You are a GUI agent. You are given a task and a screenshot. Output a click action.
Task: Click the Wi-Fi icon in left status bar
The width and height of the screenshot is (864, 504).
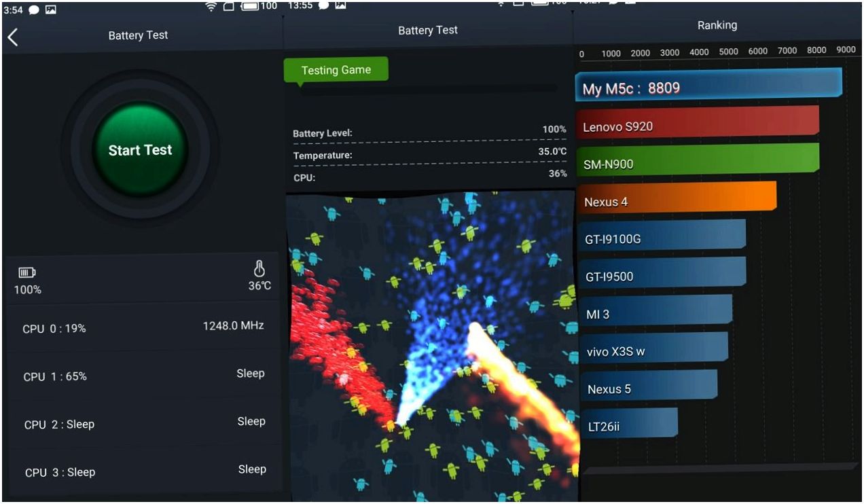211,7
